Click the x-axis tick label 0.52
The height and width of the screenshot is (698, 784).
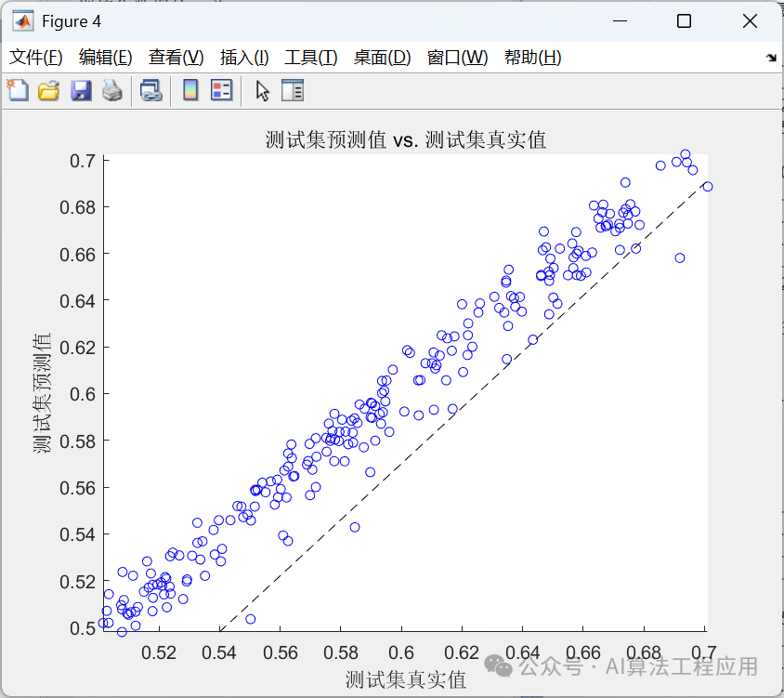(x=159, y=652)
